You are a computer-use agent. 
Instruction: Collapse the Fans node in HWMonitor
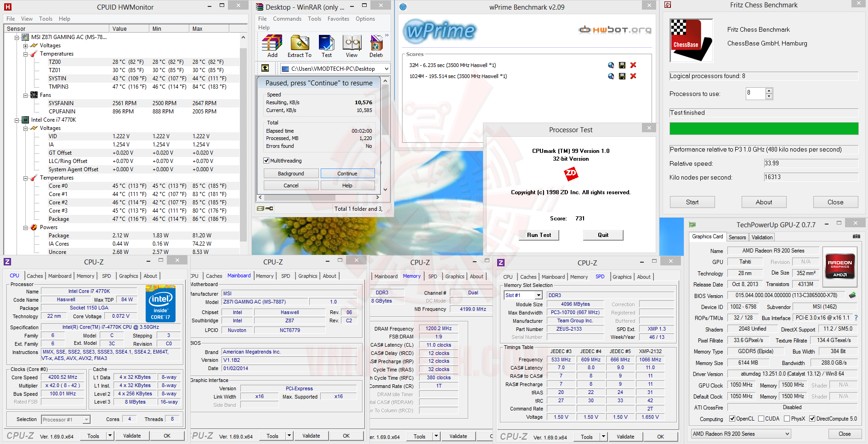pos(26,96)
